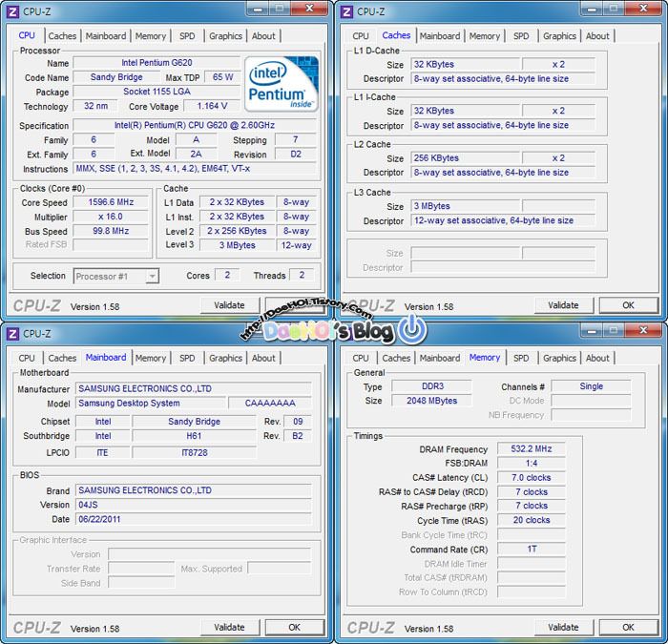Click OK button in the Memory window

(628, 627)
